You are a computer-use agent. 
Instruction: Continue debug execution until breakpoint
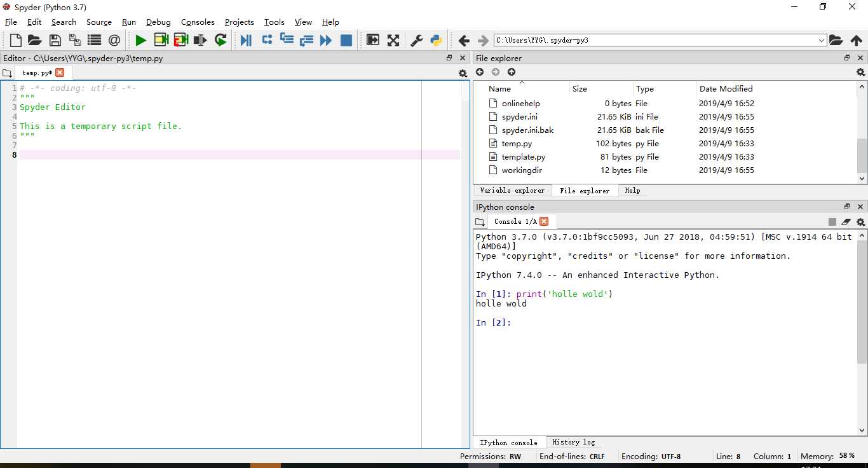click(326, 40)
